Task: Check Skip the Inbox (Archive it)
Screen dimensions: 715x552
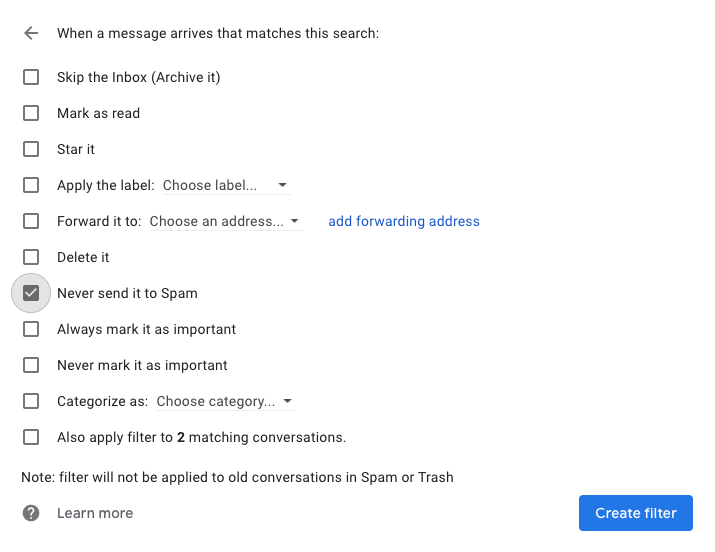Action: click(x=31, y=77)
